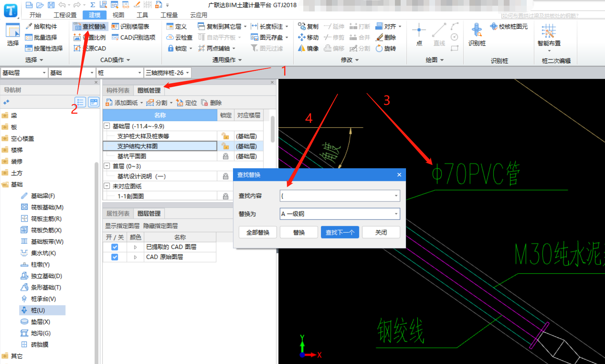
Task: Expand the 已提取的 CAD 图层 row arrow
Action: click(135, 247)
